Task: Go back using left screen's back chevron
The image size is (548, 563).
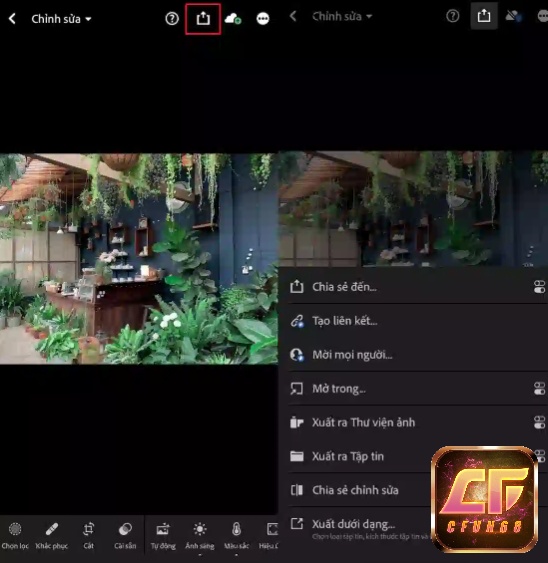Action: (x=12, y=19)
